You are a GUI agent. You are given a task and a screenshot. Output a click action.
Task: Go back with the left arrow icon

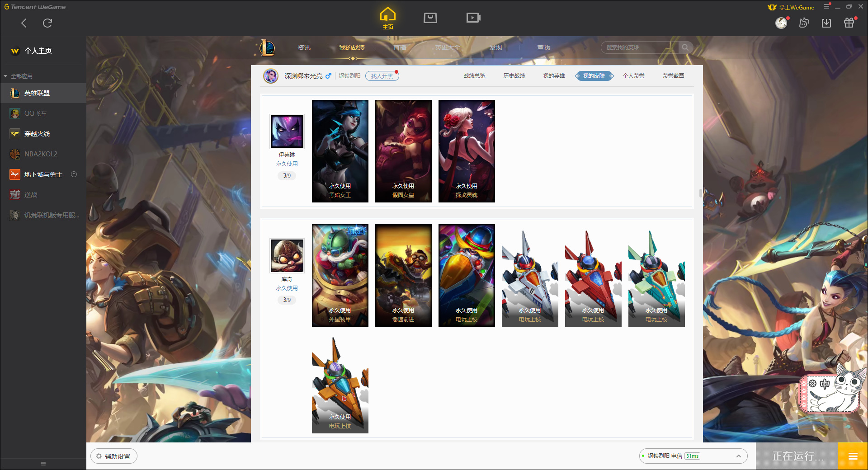[24, 23]
